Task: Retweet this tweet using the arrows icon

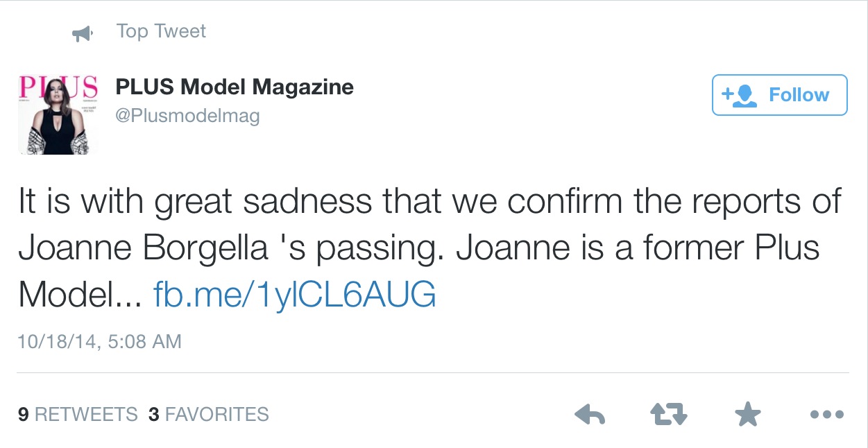Action: coord(669,415)
